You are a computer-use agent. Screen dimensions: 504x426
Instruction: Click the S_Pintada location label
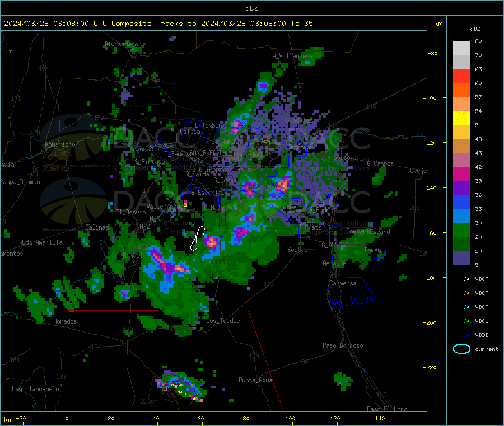[x=150, y=161]
